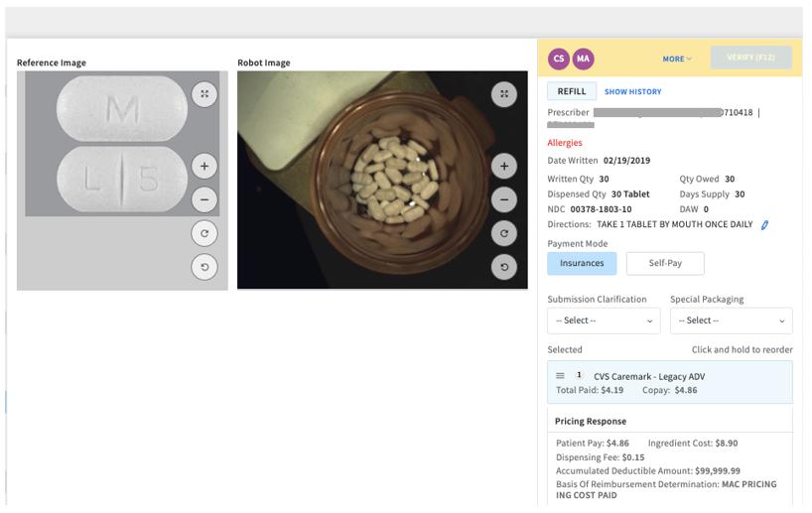This screenshot has width=812, height=513.
Task: Open the SHOW HISTORY link
Action: coord(632,91)
